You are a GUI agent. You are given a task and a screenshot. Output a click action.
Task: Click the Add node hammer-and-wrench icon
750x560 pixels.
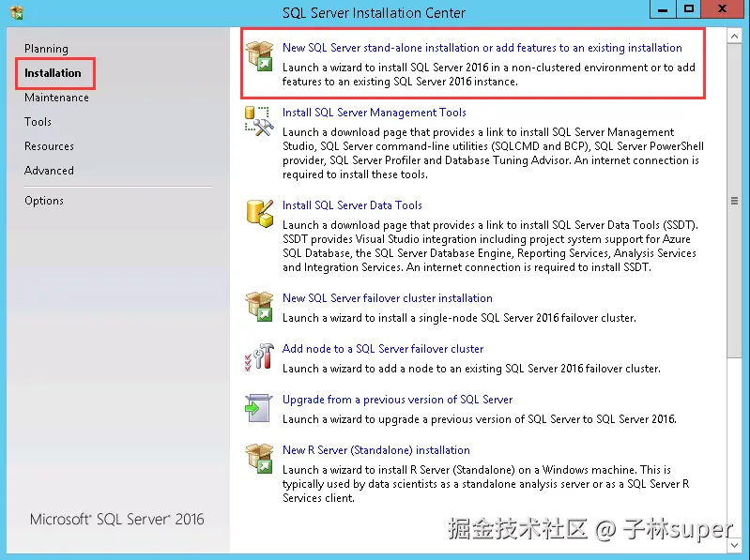[x=259, y=357]
